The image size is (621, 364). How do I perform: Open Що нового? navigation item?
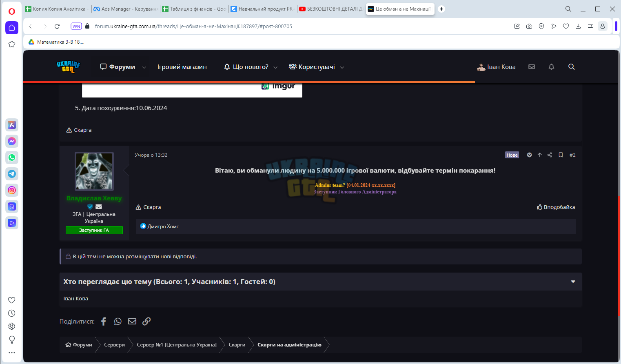pos(246,67)
